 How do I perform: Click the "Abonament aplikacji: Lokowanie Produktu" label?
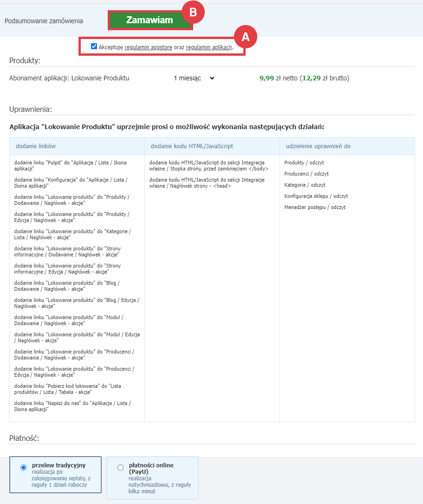pyautogui.click(x=69, y=79)
